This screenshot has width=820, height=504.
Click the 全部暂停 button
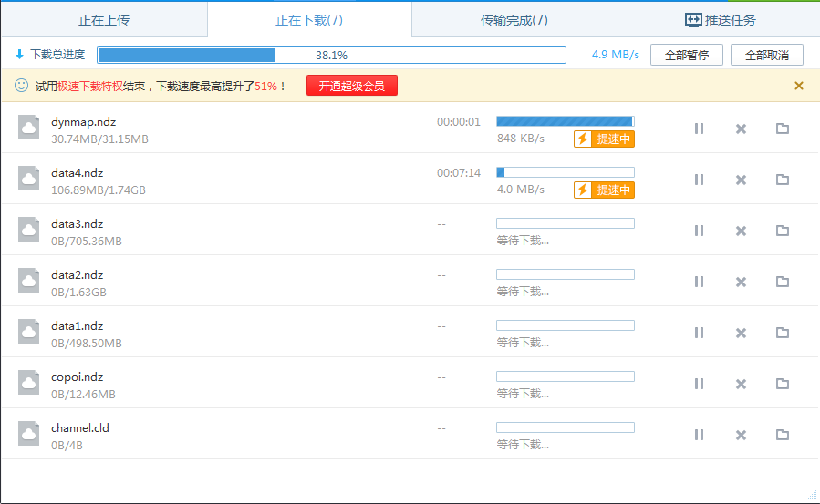(x=686, y=55)
